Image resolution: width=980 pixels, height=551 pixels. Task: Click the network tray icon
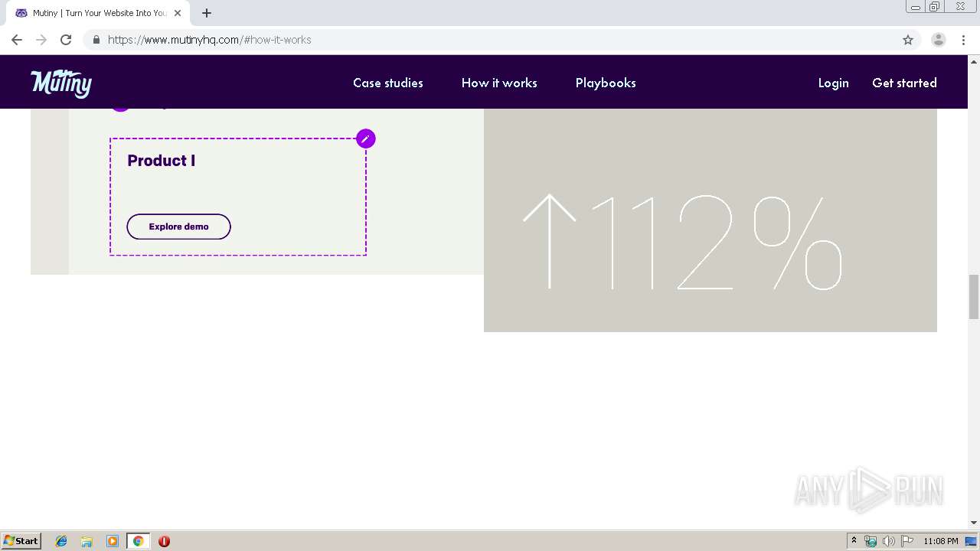[871, 541]
